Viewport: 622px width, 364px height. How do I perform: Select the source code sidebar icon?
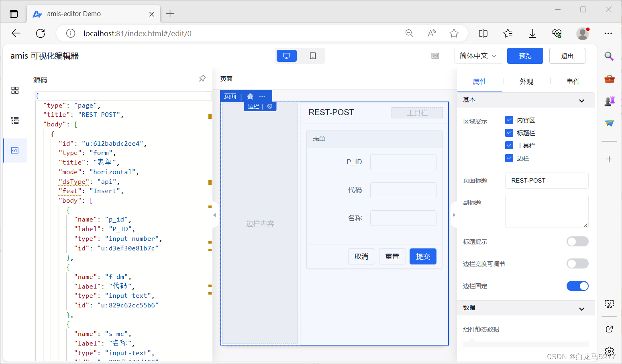[15, 150]
